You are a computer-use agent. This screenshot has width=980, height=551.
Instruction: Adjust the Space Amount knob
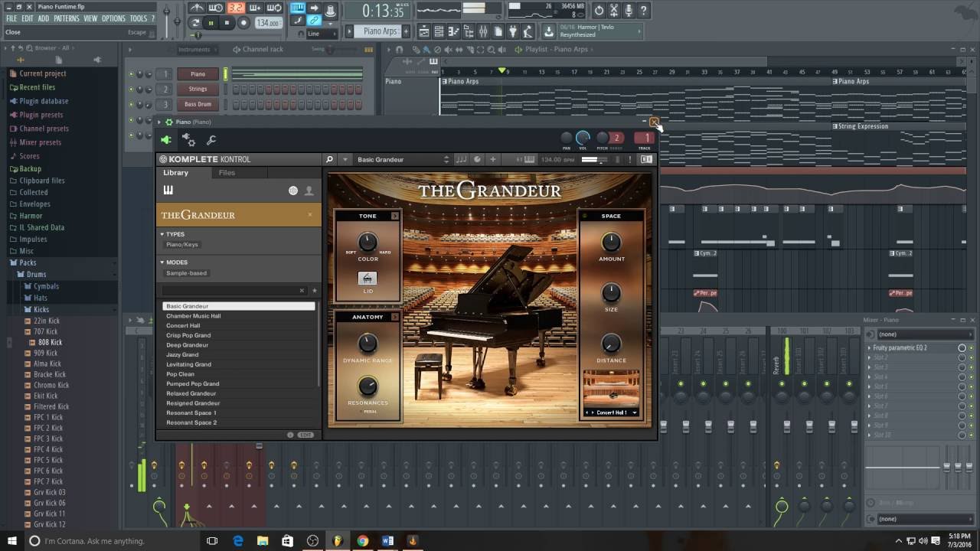pos(611,242)
